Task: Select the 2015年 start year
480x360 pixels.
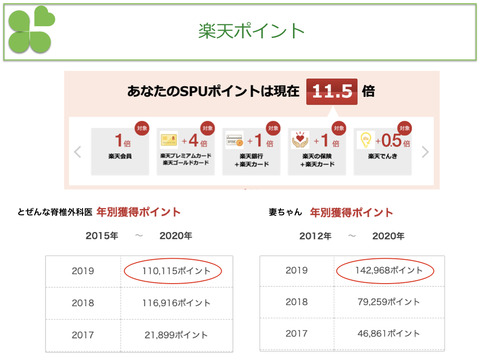Action: [x=102, y=236]
